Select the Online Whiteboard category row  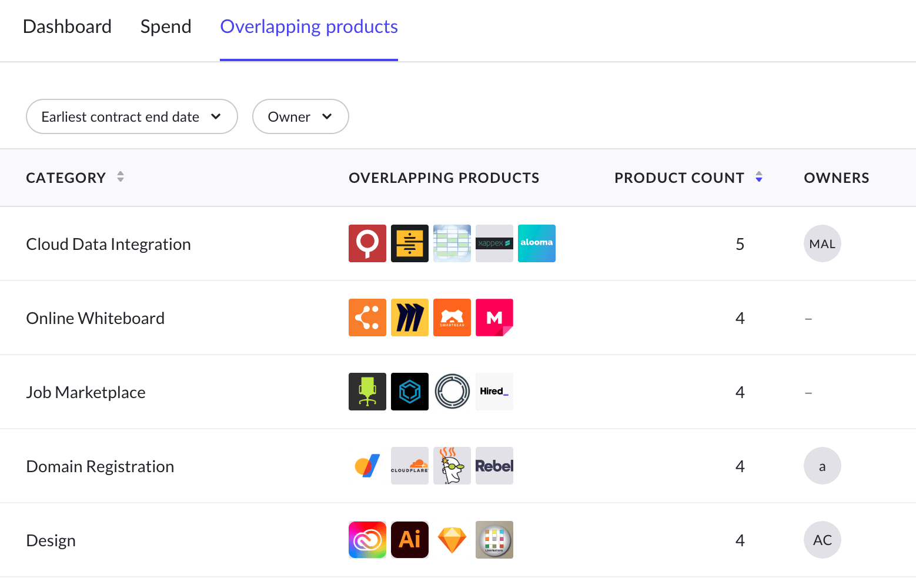[x=95, y=318]
